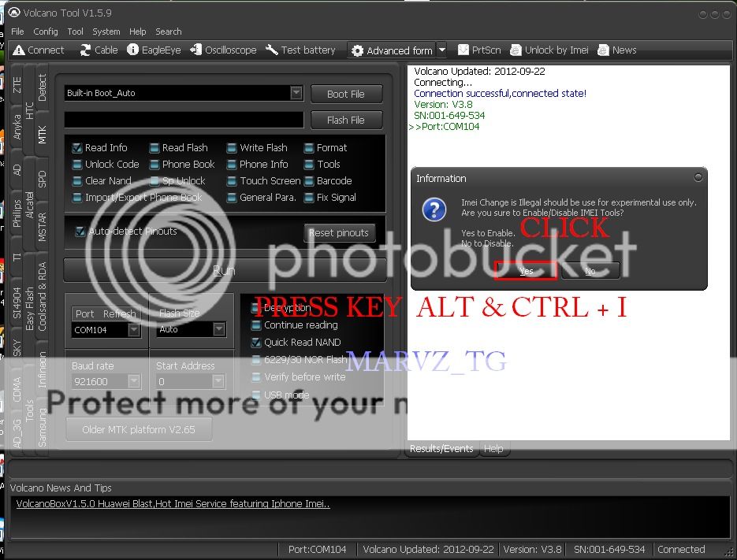
Task: Tick the Touch Screen checkbox
Action: tap(231, 181)
